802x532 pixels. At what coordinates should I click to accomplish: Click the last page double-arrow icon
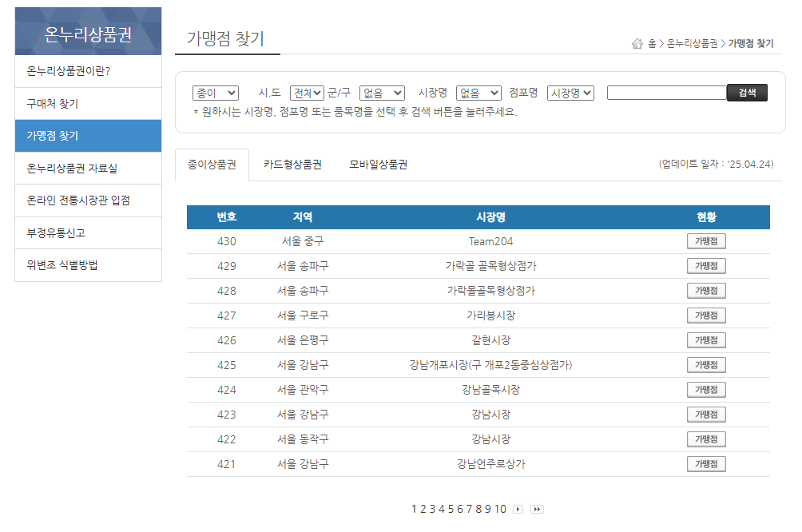[538, 509]
